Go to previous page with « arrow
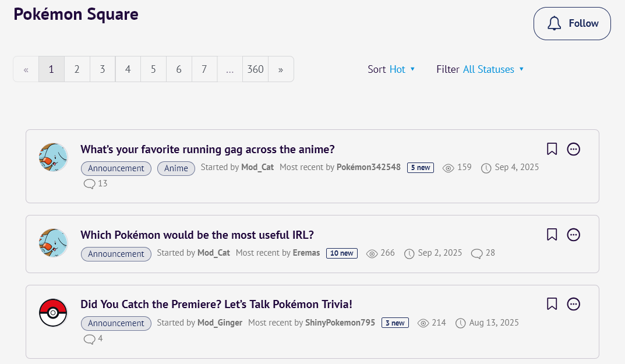Screen dimensions: 625x364 point(26,69)
